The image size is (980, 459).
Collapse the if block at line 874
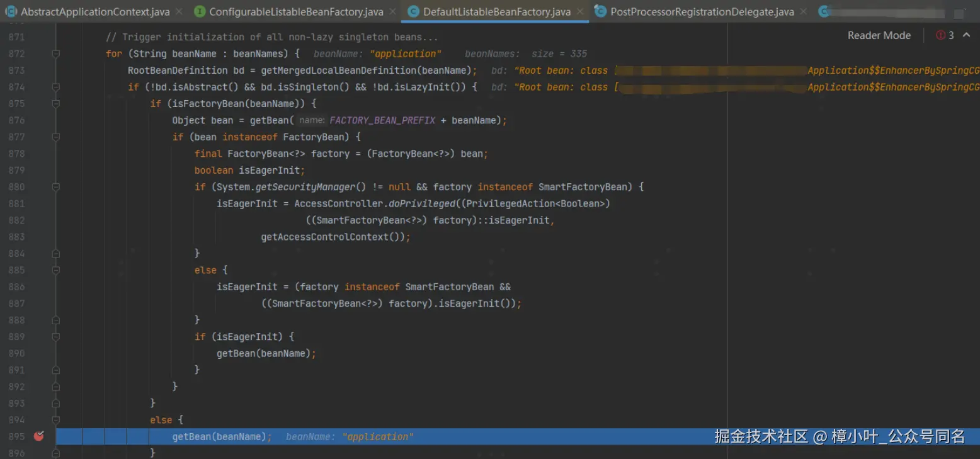coord(55,87)
